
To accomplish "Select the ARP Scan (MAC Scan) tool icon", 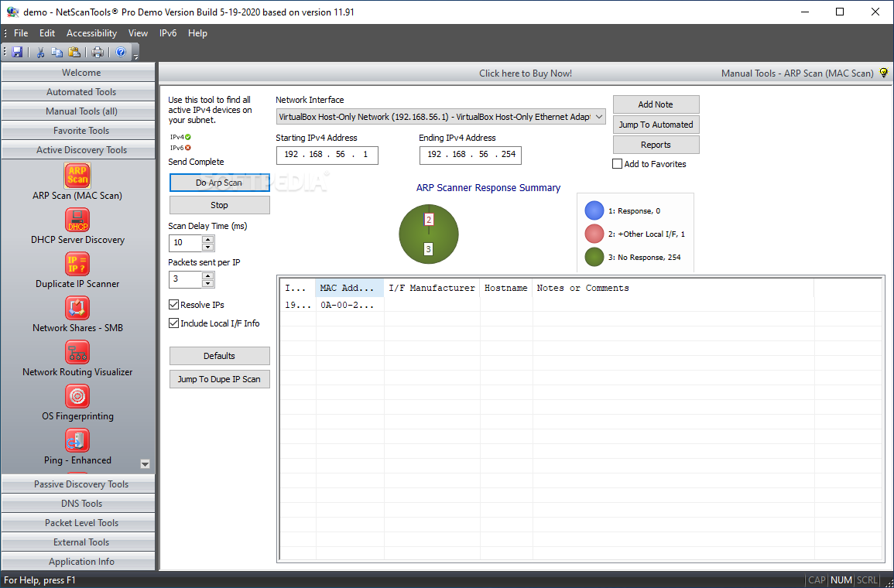I will (x=77, y=176).
